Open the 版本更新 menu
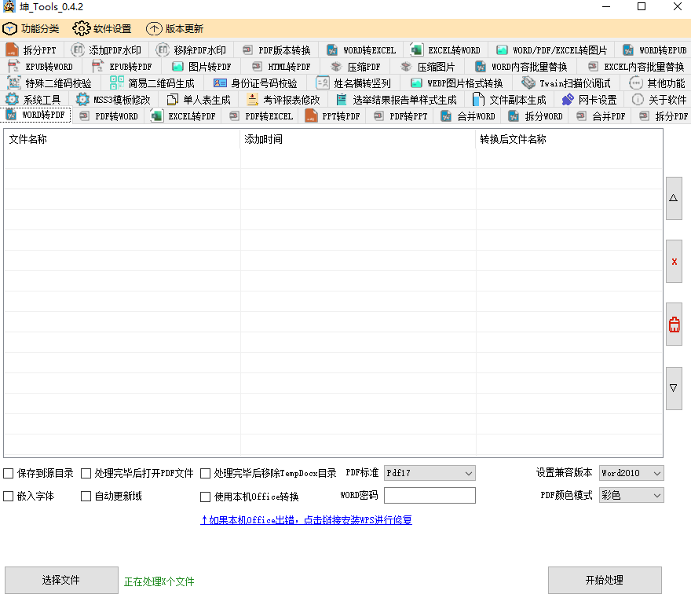The width and height of the screenshot is (691, 616). pos(175,28)
